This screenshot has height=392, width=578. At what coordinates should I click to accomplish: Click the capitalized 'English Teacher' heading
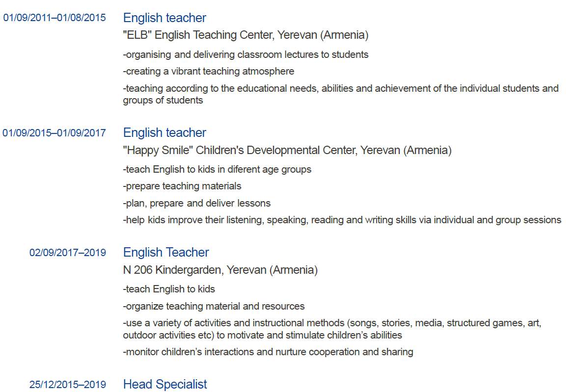tap(166, 252)
